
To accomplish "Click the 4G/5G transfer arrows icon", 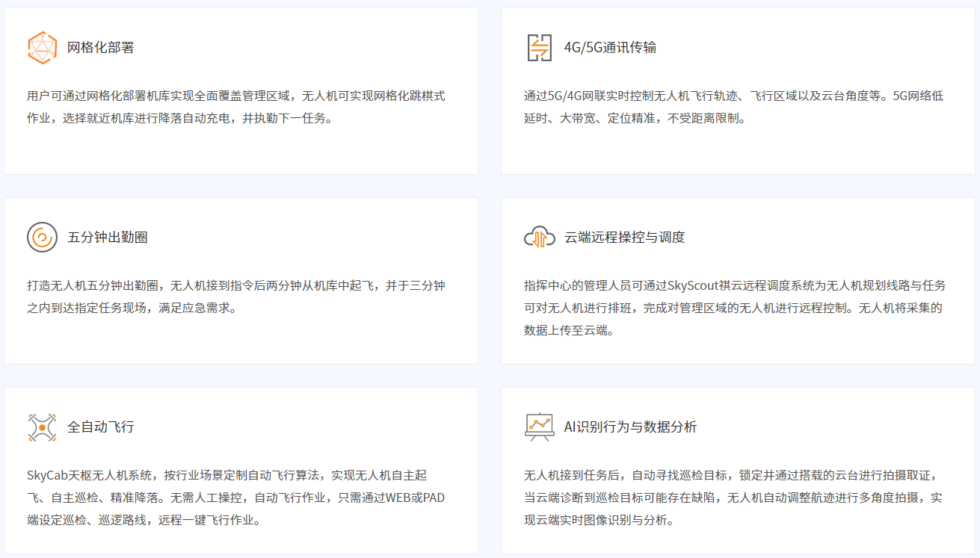I will click(539, 48).
